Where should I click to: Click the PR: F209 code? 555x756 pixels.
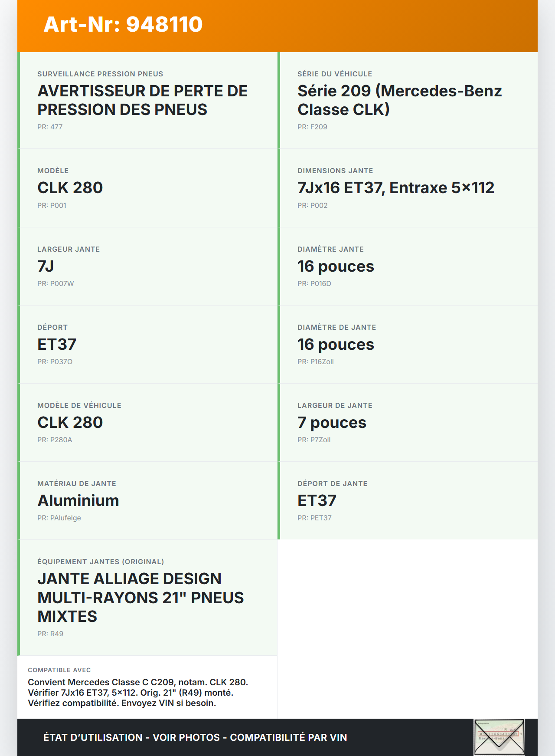click(x=312, y=127)
